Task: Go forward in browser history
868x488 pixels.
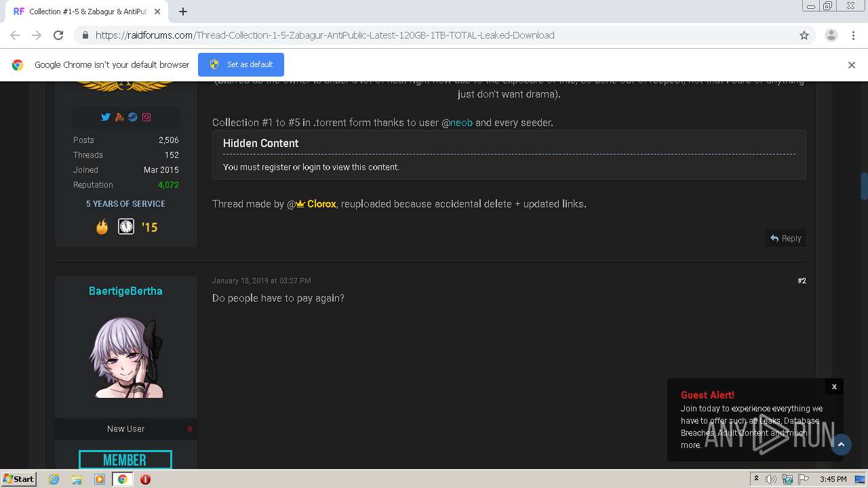Action: pyautogui.click(x=37, y=35)
